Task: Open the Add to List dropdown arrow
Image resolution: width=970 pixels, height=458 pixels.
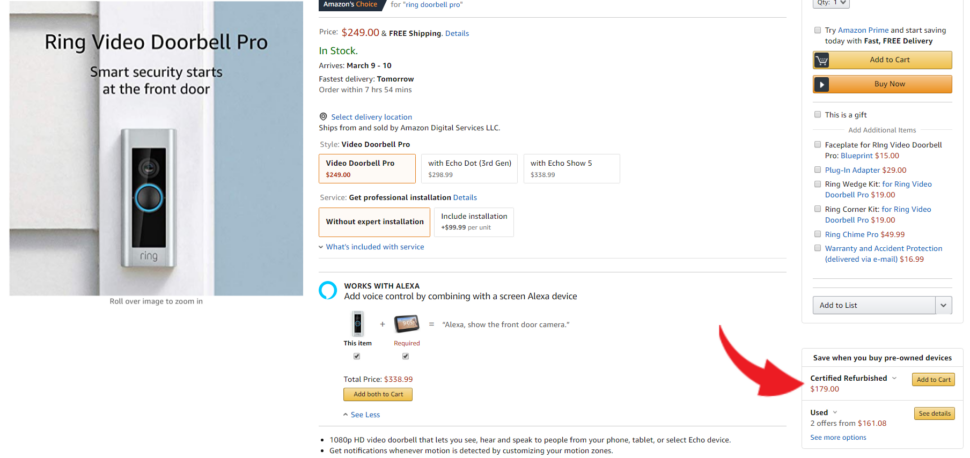Action: tap(943, 305)
